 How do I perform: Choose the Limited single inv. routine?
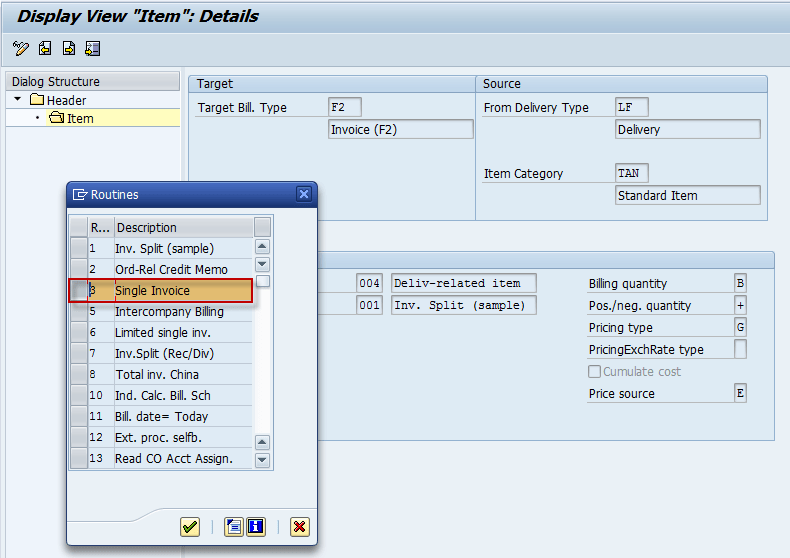pos(183,332)
